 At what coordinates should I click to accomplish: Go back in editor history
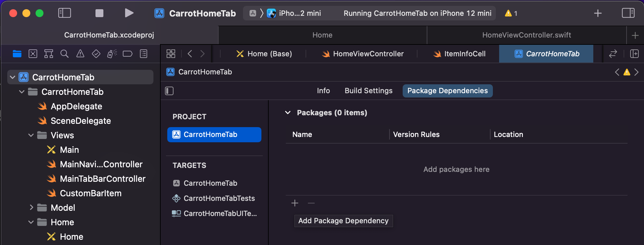(190, 54)
